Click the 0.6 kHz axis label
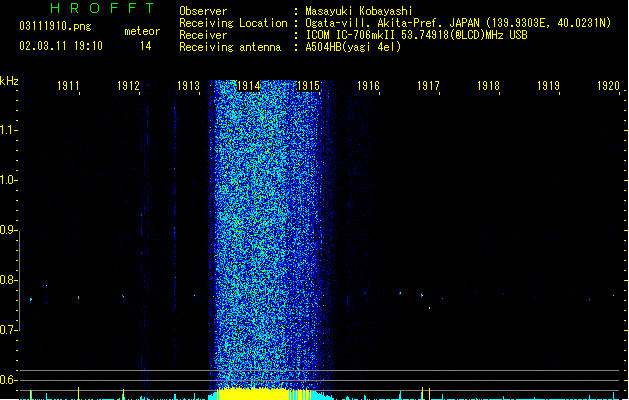The height and width of the screenshot is (400, 629). pyautogui.click(x=8, y=380)
